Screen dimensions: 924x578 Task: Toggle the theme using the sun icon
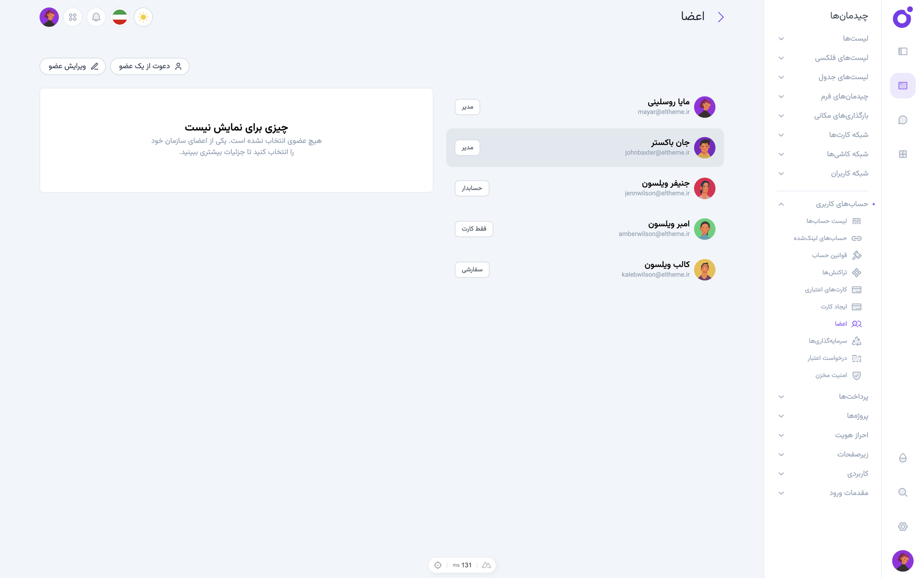(143, 17)
